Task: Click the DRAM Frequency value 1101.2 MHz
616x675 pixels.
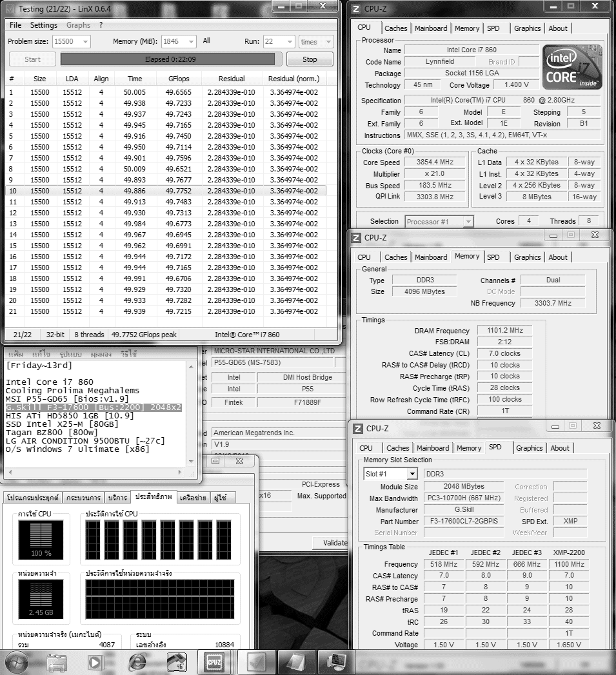Action: 505,330
